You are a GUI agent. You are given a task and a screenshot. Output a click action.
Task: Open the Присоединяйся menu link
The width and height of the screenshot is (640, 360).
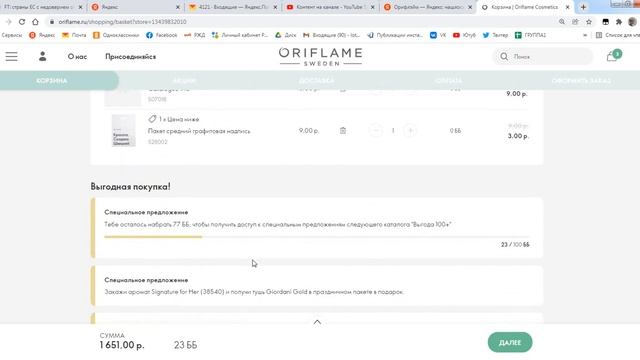[131, 56]
